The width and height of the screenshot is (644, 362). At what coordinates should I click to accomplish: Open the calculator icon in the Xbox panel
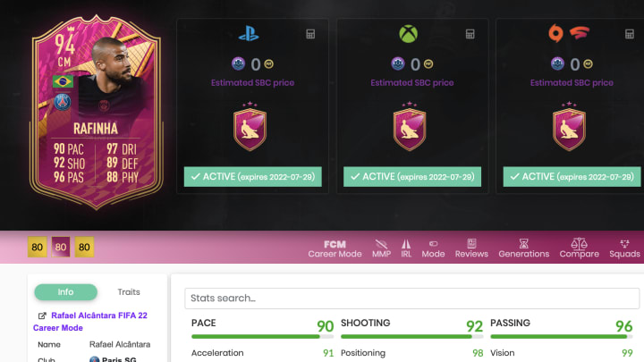[x=470, y=34]
